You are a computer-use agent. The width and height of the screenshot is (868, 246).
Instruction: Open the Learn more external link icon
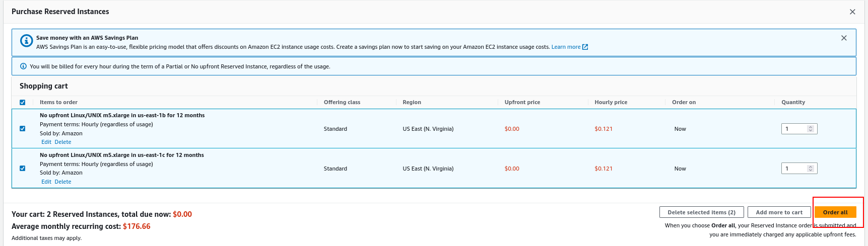coord(585,47)
